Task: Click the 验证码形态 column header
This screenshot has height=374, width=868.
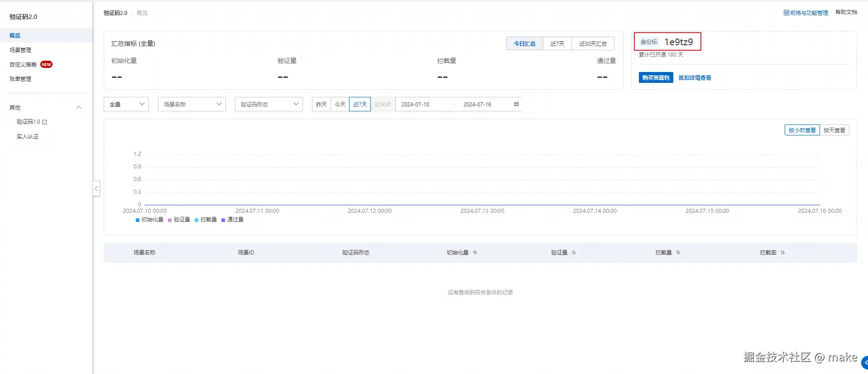Action: (x=356, y=253)
